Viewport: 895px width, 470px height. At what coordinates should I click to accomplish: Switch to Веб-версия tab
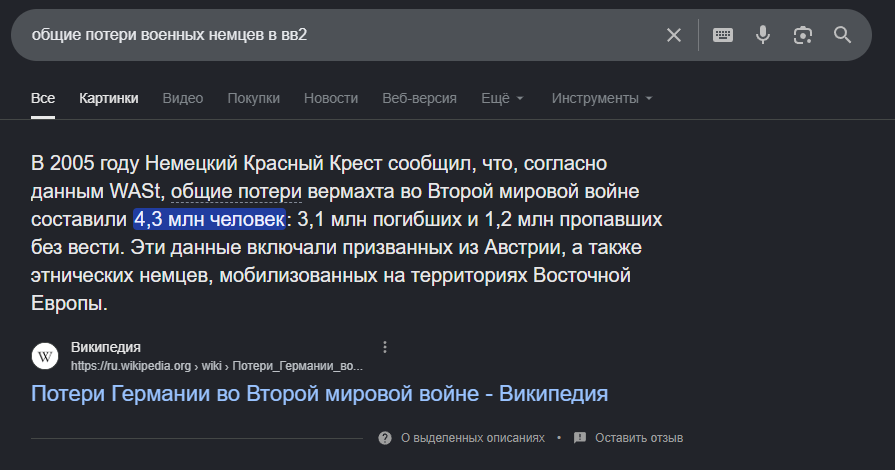tap(420, 98)
